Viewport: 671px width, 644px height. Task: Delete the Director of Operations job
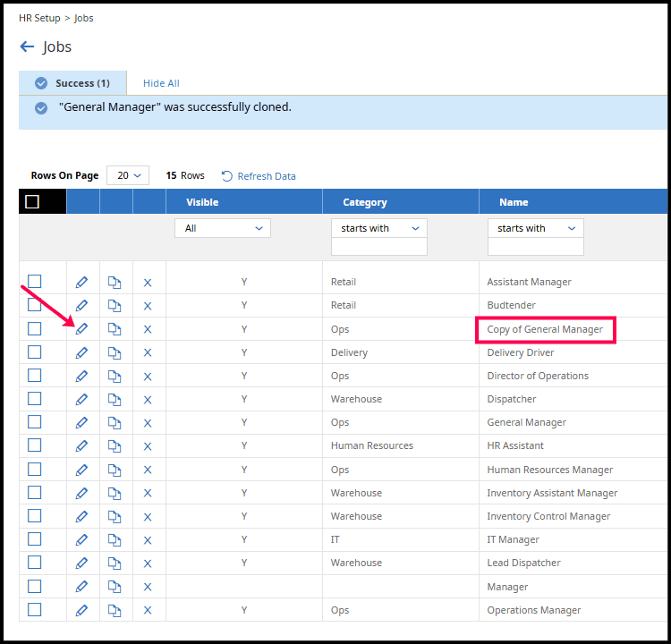pyautogui.click(x=148, y=377)
